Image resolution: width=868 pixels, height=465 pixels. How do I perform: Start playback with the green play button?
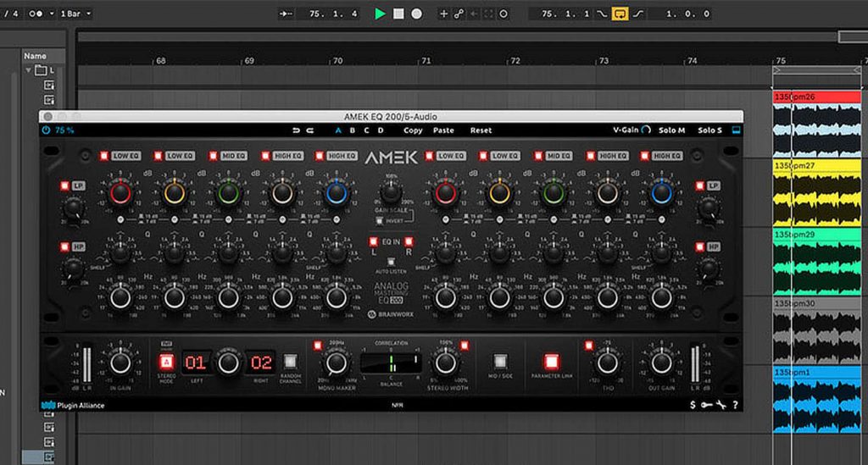(380, 14)
